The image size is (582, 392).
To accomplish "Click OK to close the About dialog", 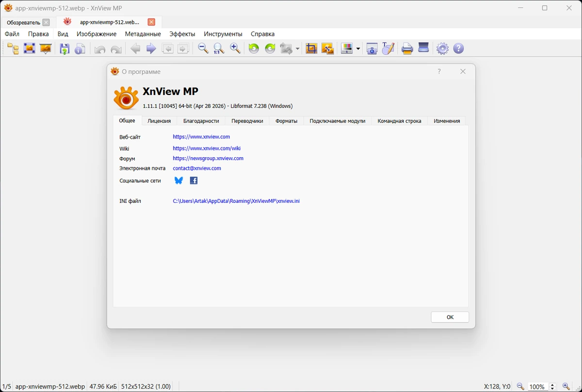I will 450,317.
